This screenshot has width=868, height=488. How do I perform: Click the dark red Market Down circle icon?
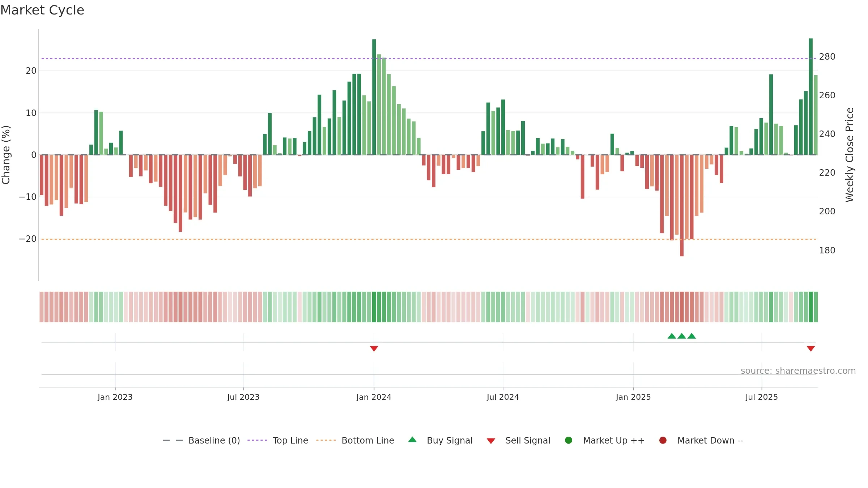[663, 440]
